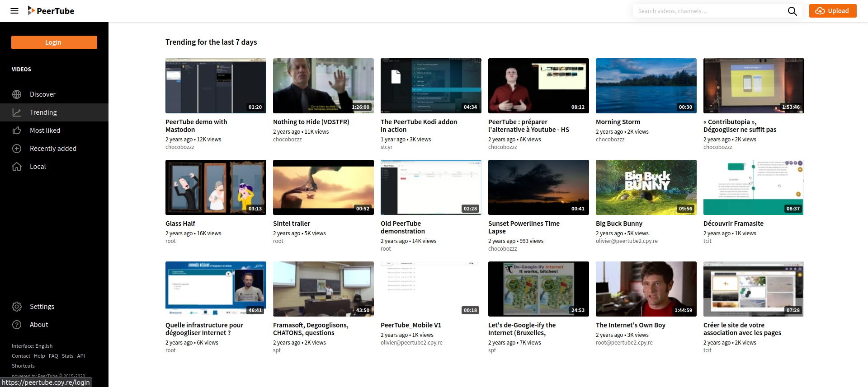Open Local videos section

point(54,167)
